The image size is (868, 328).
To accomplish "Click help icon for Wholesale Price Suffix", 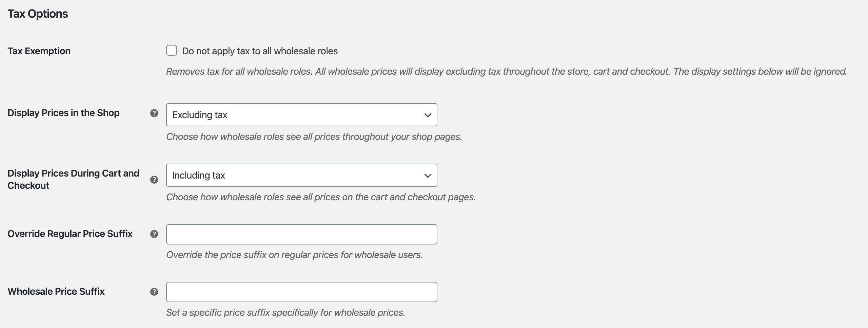I will coord(154,292).
